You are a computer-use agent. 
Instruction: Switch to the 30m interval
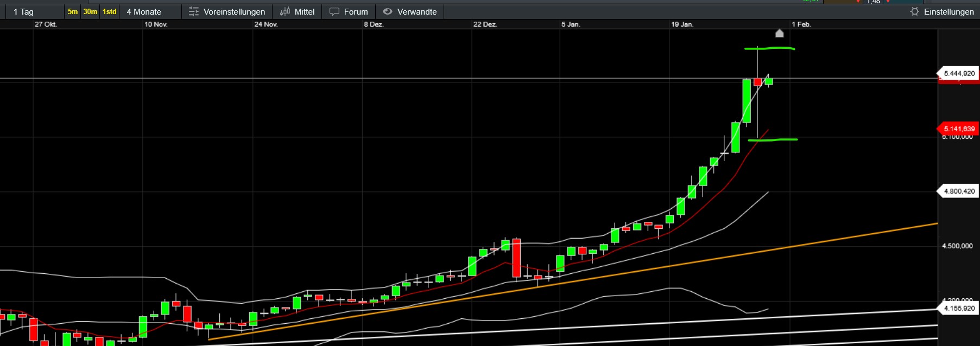[x=90, y=12]
